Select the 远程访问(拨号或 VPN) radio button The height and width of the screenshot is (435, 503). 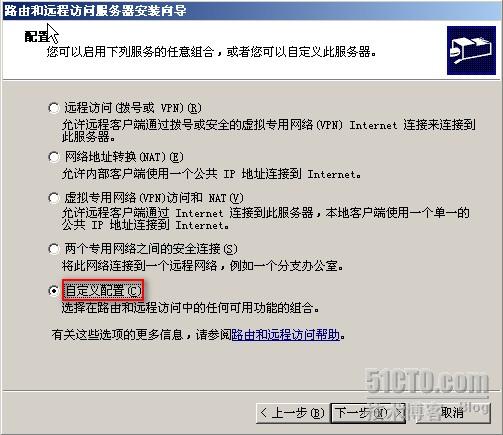pos(54,108)
